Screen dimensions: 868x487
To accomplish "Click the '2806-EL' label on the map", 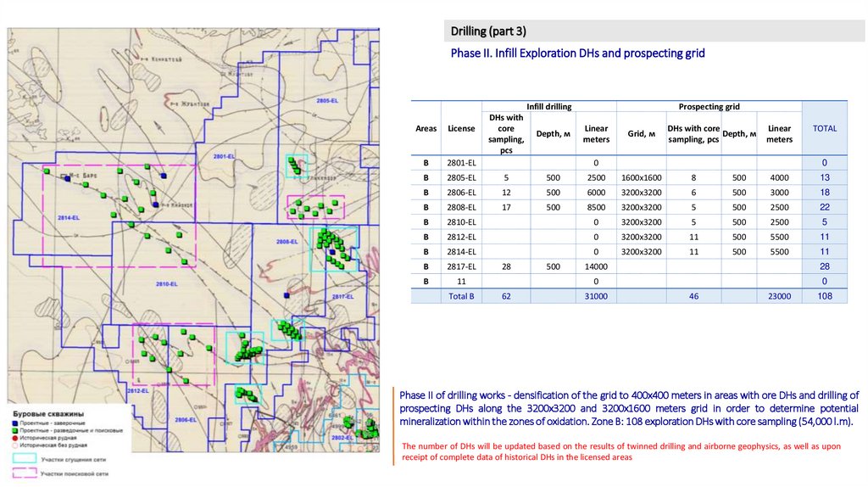I will [186, 419].
